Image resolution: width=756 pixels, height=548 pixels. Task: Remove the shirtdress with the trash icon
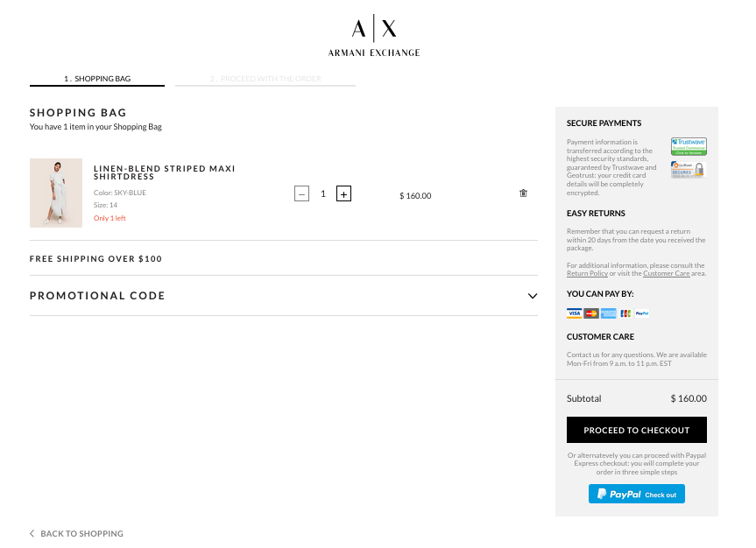pyautogui.click(x=523, y=193)
